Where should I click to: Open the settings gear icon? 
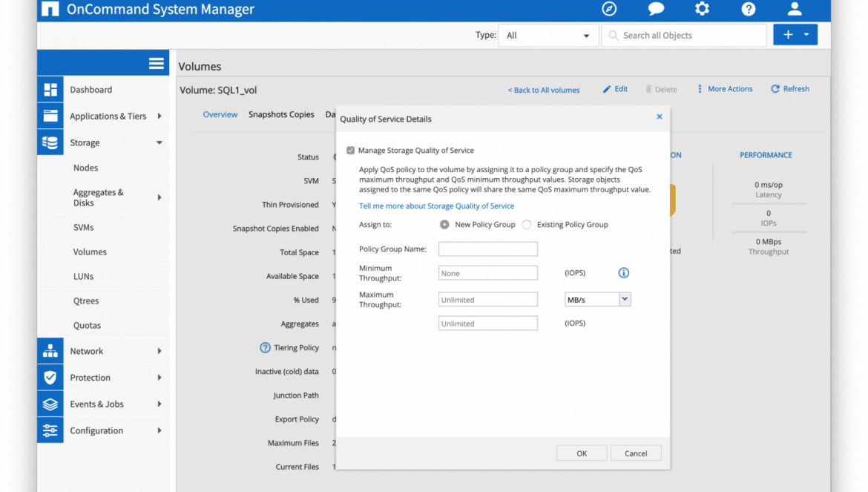coord(702,9)
